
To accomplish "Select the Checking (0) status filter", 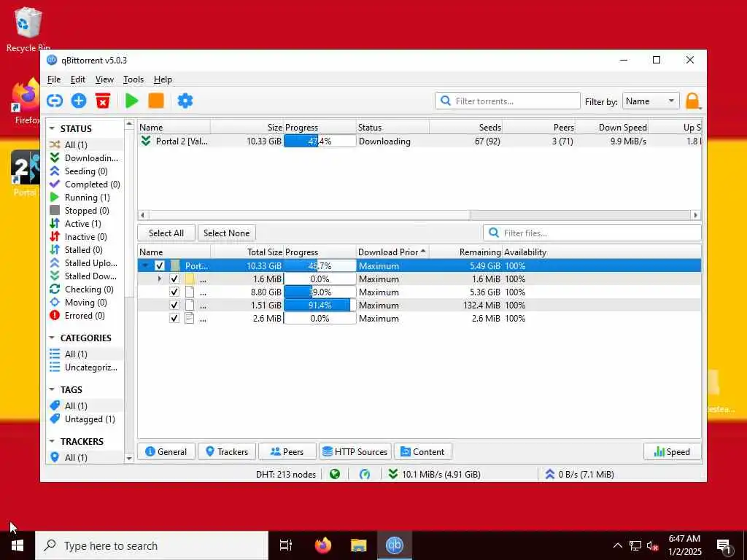I will [85, 289].
